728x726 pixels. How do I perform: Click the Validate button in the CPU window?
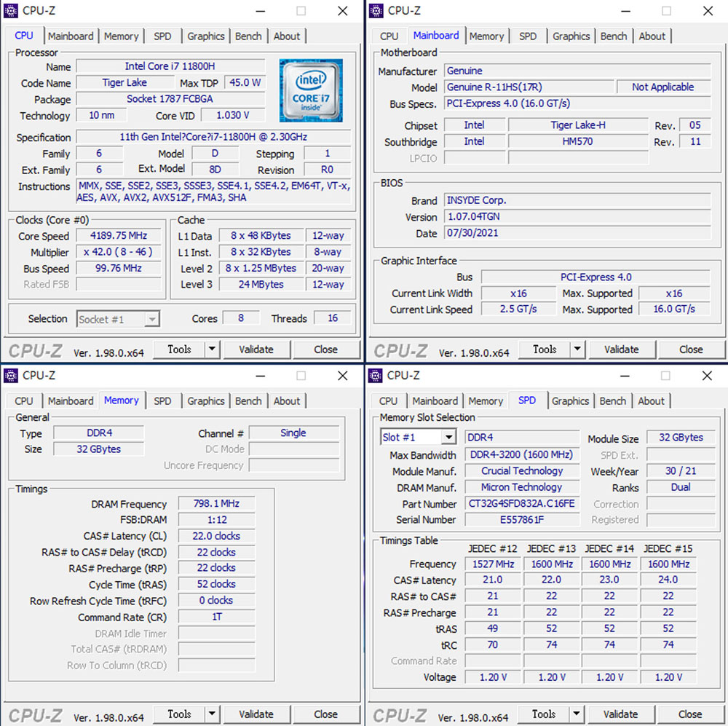click(256, 350)
